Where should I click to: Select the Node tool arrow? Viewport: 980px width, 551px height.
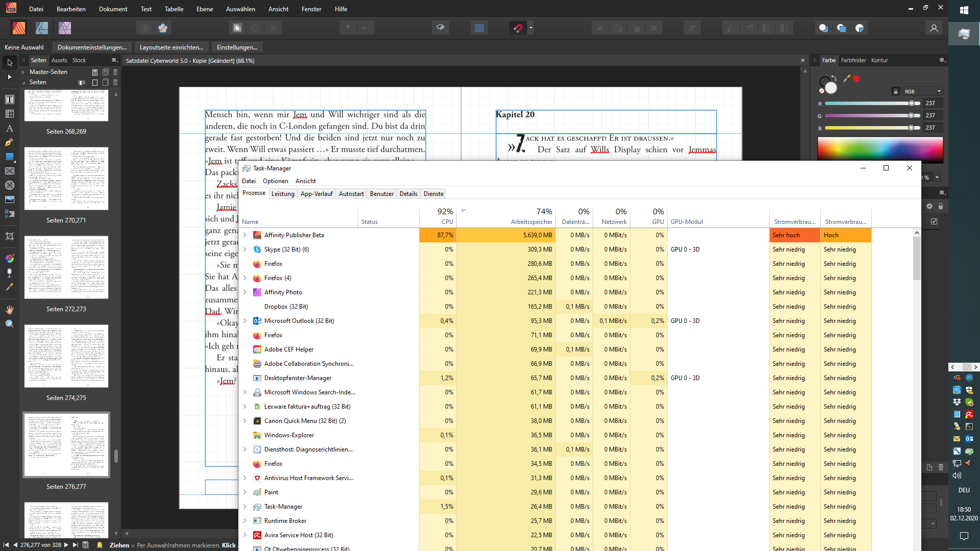[10, 77]
